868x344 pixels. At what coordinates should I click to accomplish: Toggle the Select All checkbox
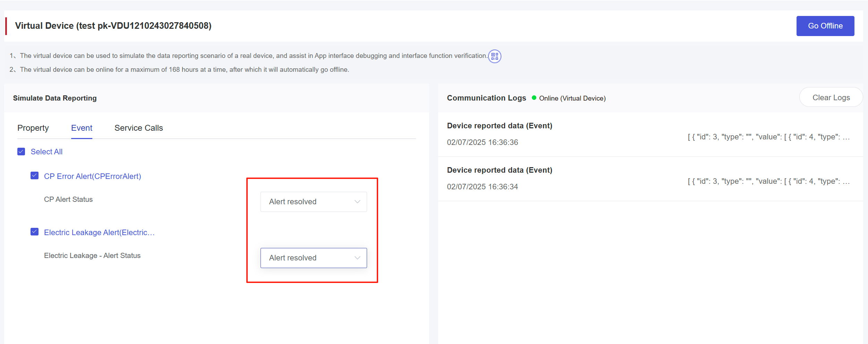pyautogui.click(x=21, y=152)
